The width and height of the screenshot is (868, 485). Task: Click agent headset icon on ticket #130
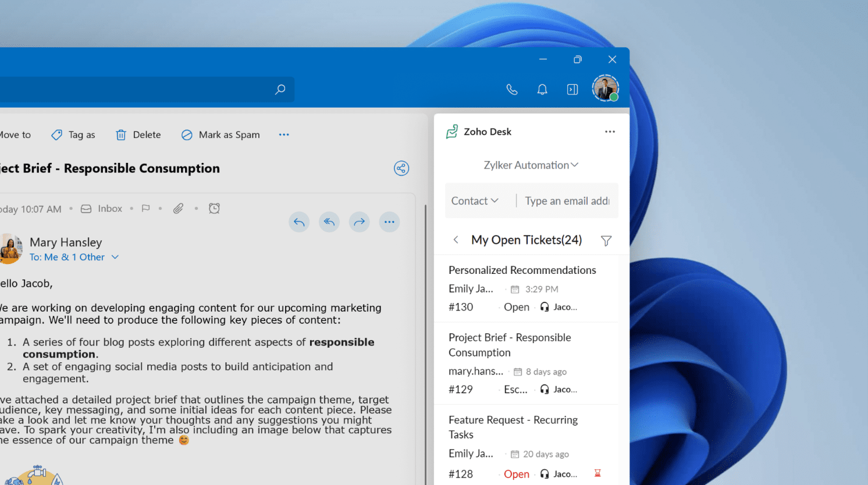coord(545,307)
